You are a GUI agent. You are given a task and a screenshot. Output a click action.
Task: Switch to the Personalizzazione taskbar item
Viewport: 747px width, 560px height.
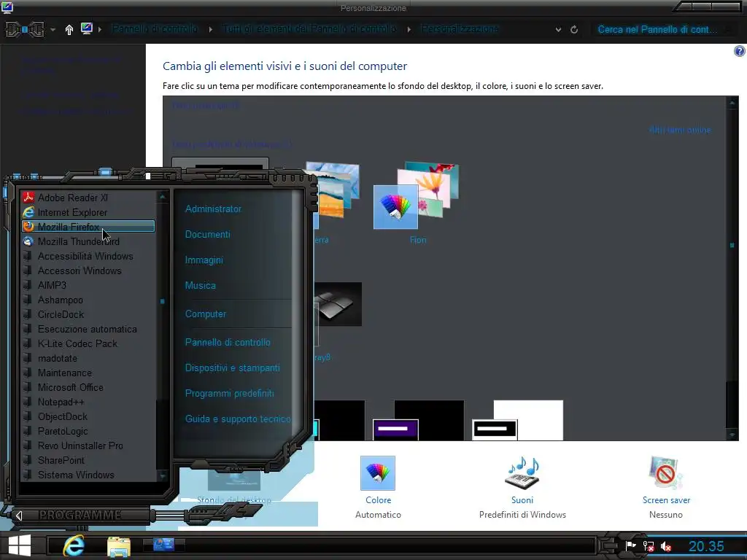[164, 544]
